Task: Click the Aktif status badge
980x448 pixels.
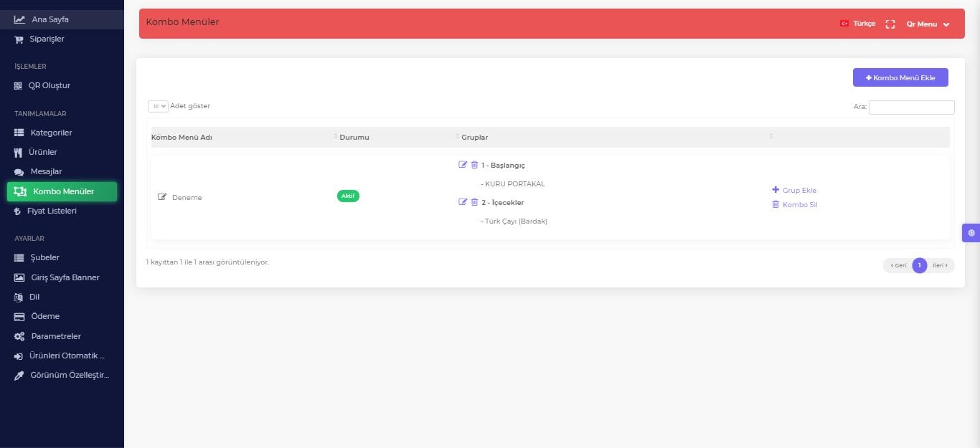Action: click(x=348, y=196)
